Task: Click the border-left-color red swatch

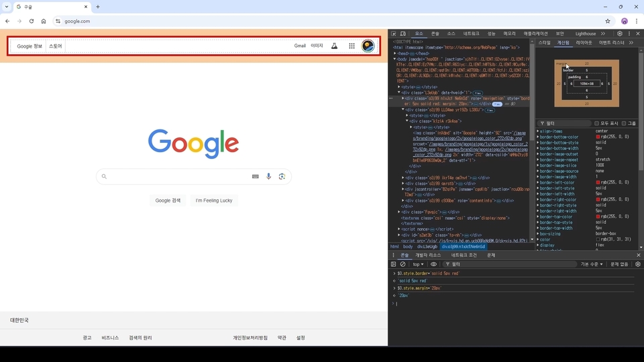Action: point(598,182)
